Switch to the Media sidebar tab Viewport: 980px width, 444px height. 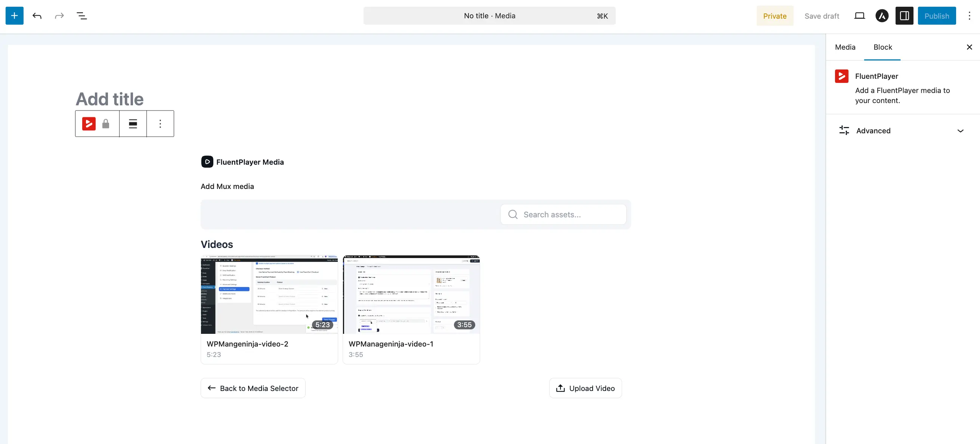845,47
